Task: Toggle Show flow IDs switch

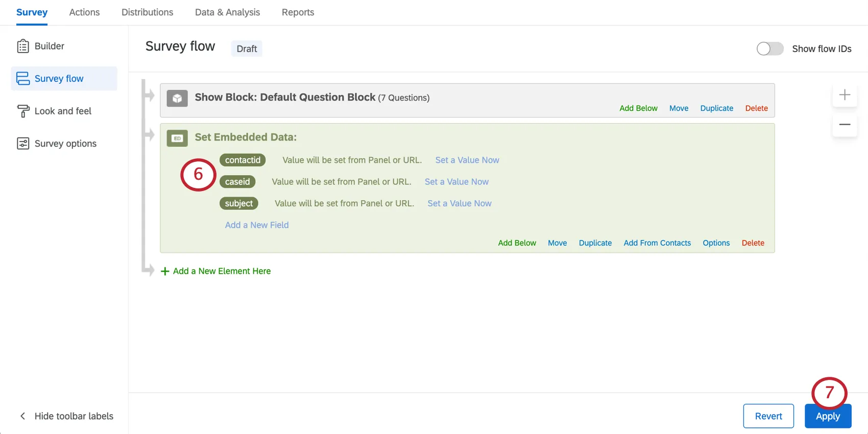Action: click(x=769, y=49)
